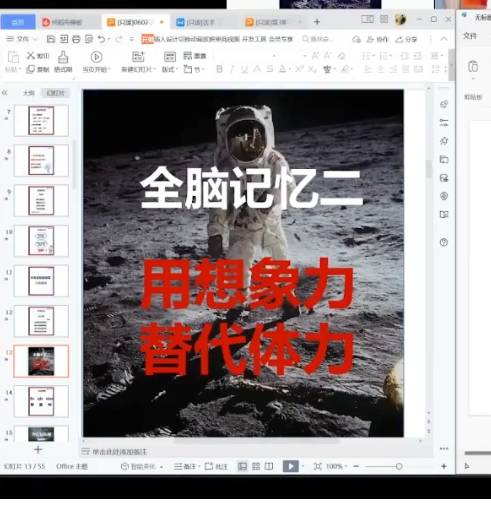Toggle Bold formatting

(x=219, y=69)
